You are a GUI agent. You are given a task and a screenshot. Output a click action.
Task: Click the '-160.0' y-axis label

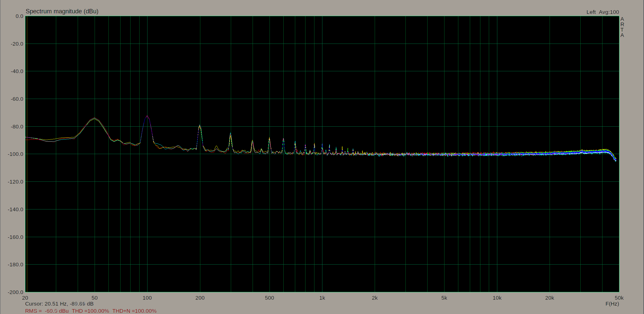pyautogui.click(x=16, y=237)
